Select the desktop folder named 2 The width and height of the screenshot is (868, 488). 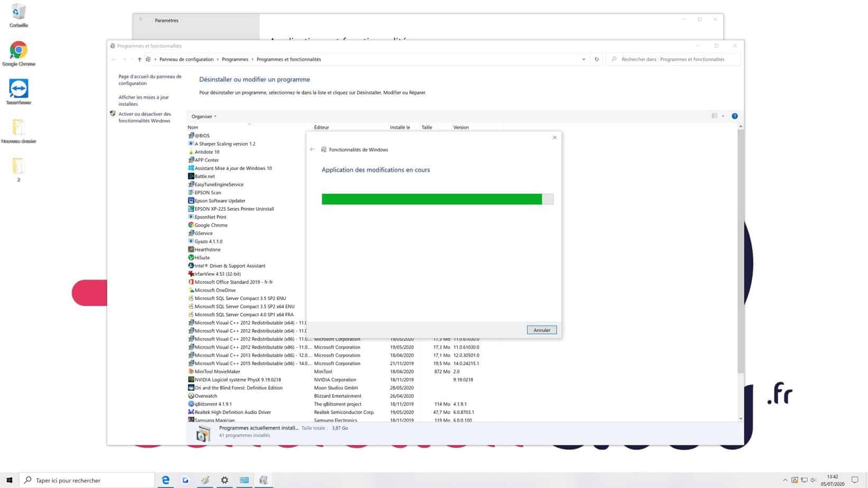point(18,170)
